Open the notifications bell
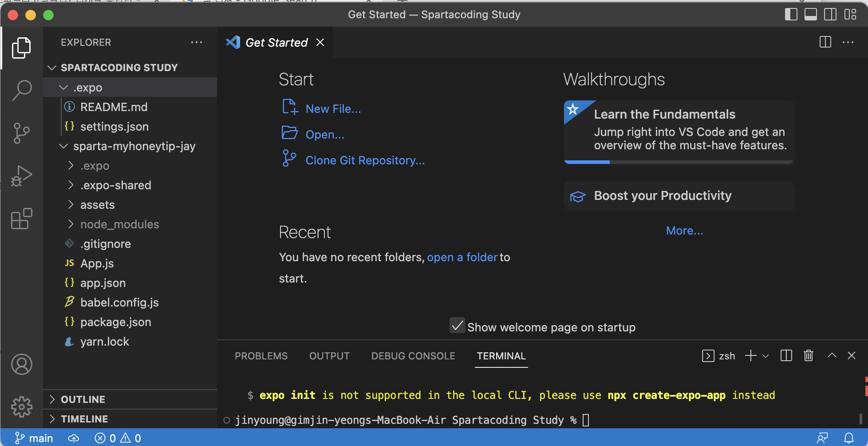Image resolution: width=868 pixels, height=446 pixels. 848,438
